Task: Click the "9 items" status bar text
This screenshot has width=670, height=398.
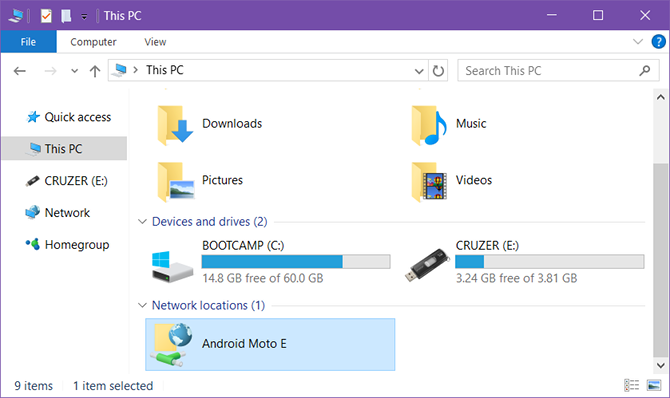Action: (x=33, y=386)
